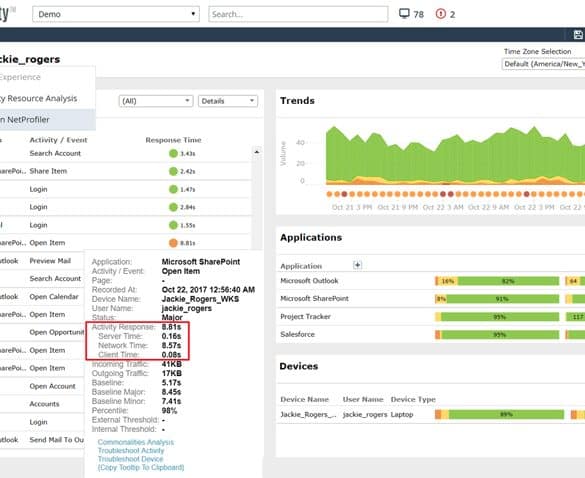The height and width of the screenshot is (478, 585).
Task: Select the Salesforce application row
Action: 431,334
